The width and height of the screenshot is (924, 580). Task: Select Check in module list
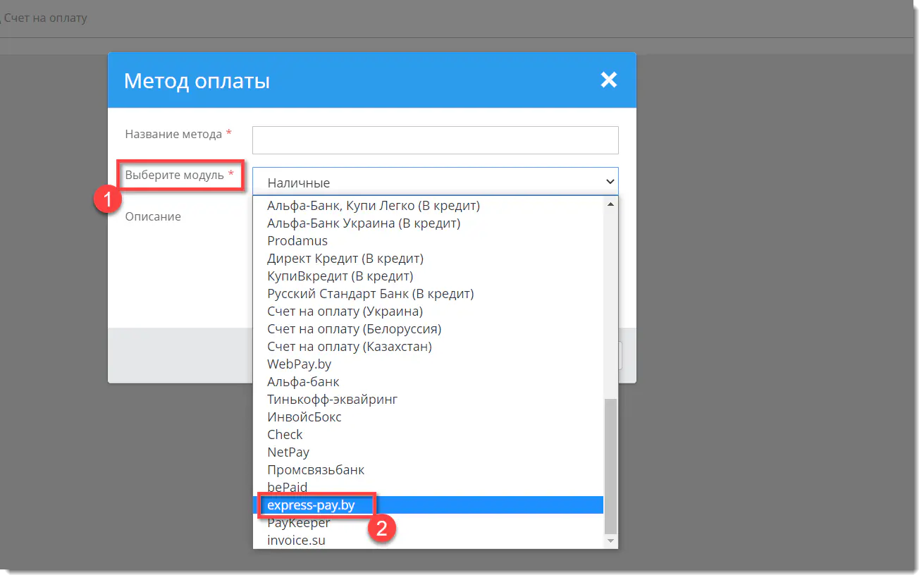click(x=285, y=435)
